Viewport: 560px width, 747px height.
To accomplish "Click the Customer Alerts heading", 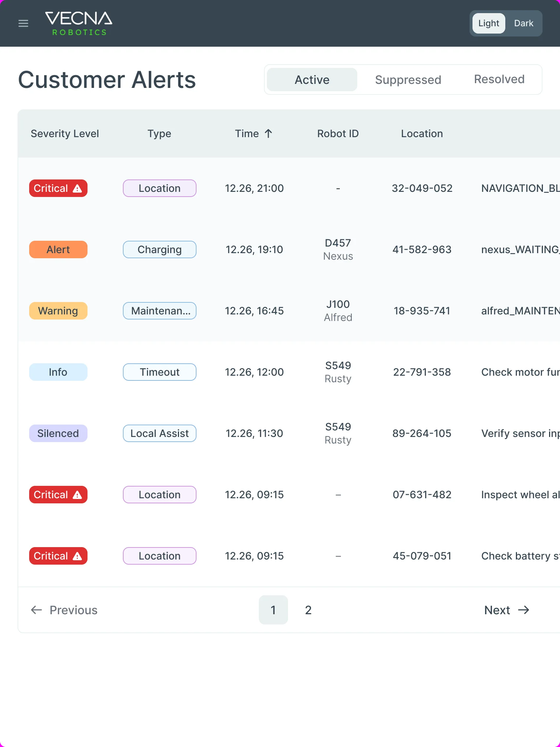I will pyautogui.click(x=107, y=80).
